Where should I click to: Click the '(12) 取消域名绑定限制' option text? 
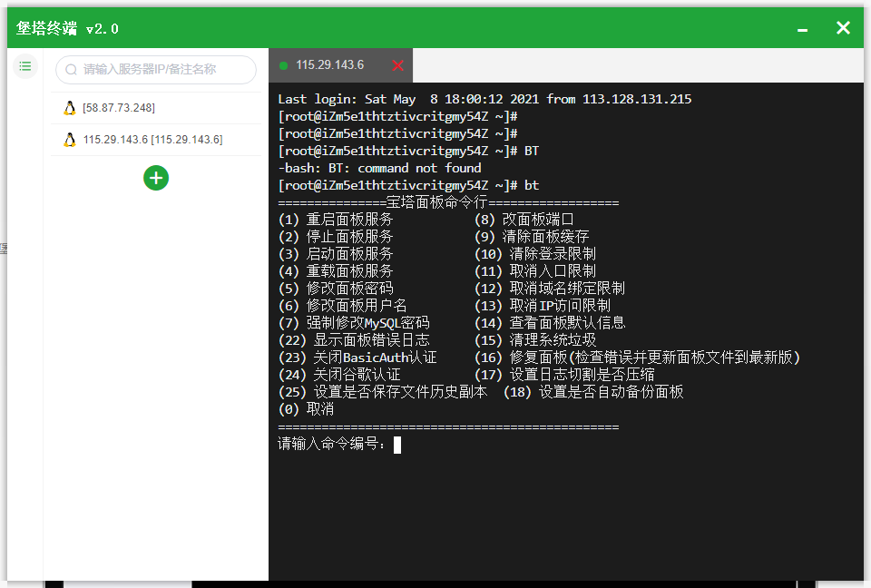[550, 289]
